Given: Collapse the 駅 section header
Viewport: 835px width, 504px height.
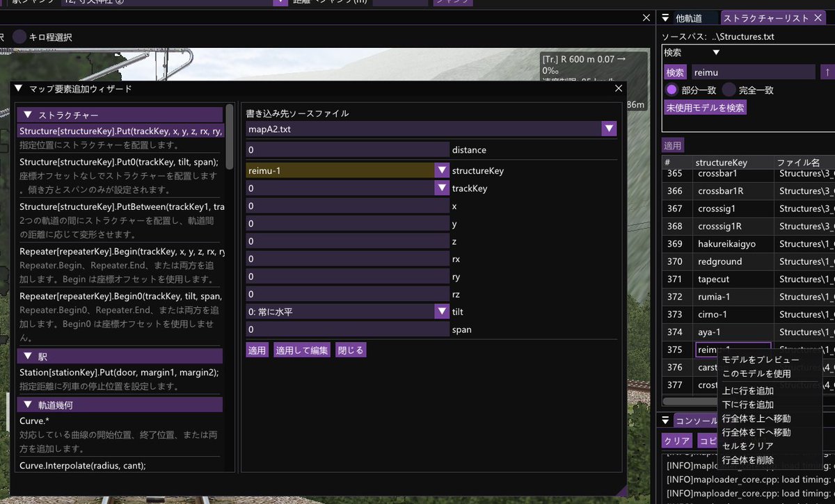Looking at the screenshot, I should tap(120, 357).
